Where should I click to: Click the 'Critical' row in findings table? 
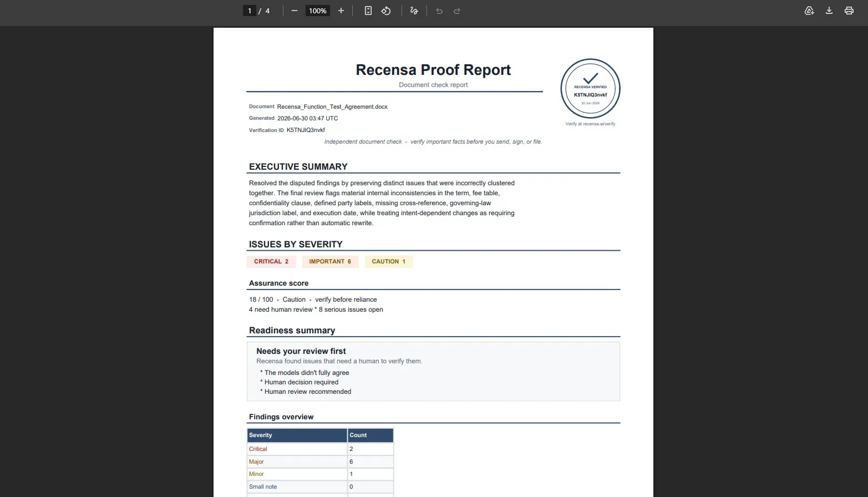(320, 449)
